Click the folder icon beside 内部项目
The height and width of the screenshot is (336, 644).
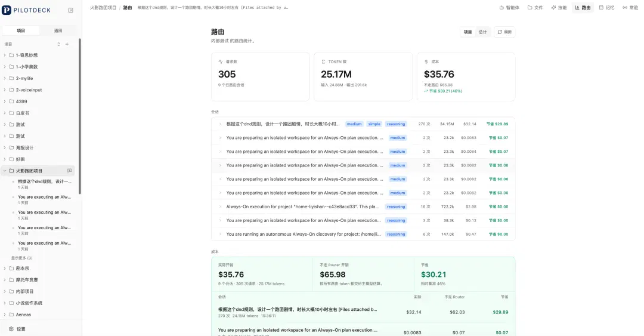pos(11,291)
